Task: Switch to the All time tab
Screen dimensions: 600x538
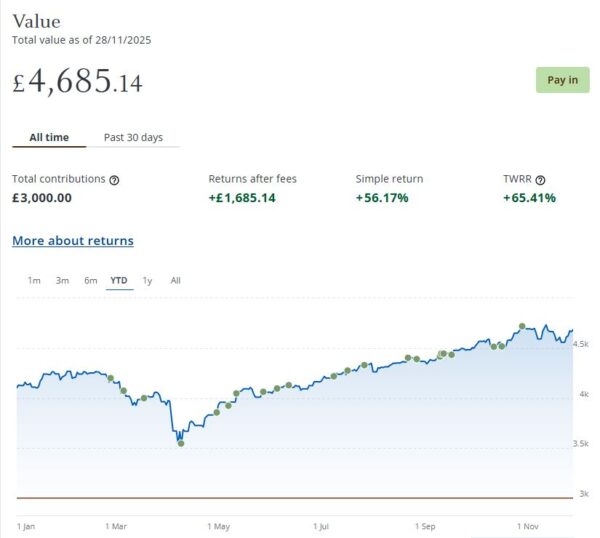Action: click(49, 138)
